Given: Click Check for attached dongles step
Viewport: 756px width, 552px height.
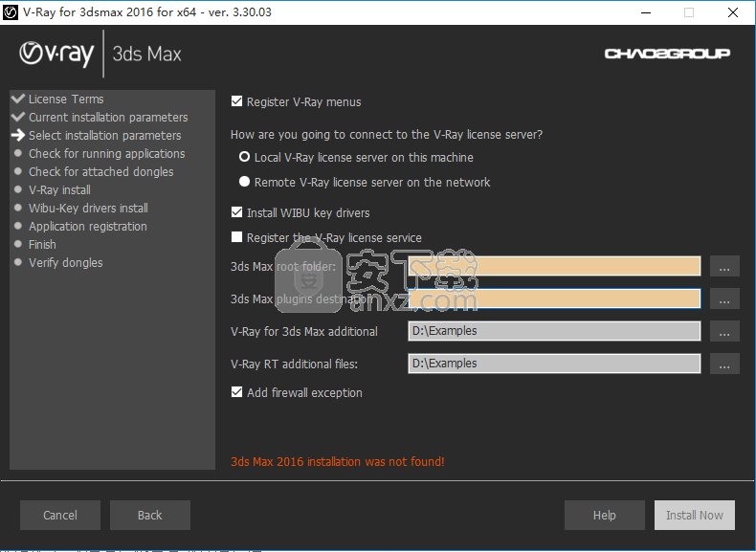Looking at the screenshot, I should coord(100,171).
